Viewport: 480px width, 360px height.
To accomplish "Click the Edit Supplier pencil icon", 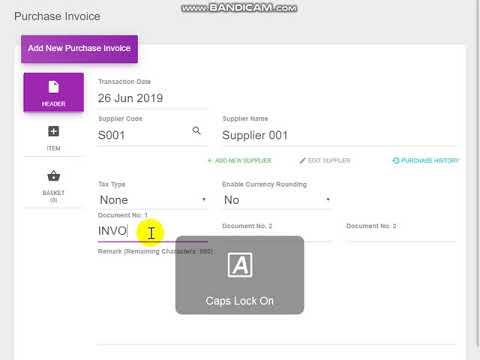I will point(302,161).
